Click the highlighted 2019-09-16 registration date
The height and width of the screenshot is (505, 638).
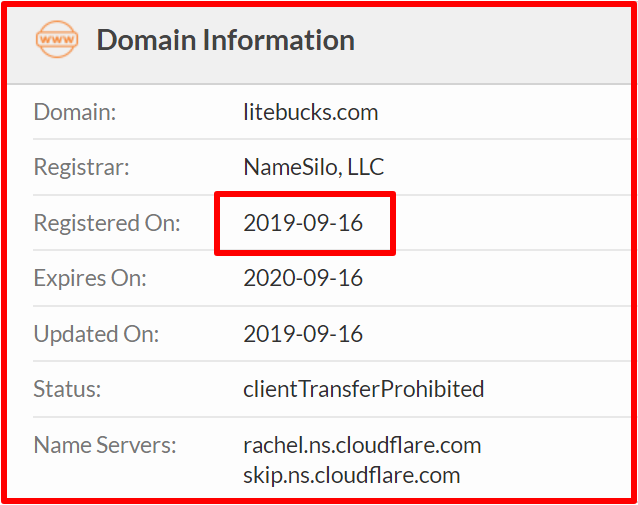point(303,223)
